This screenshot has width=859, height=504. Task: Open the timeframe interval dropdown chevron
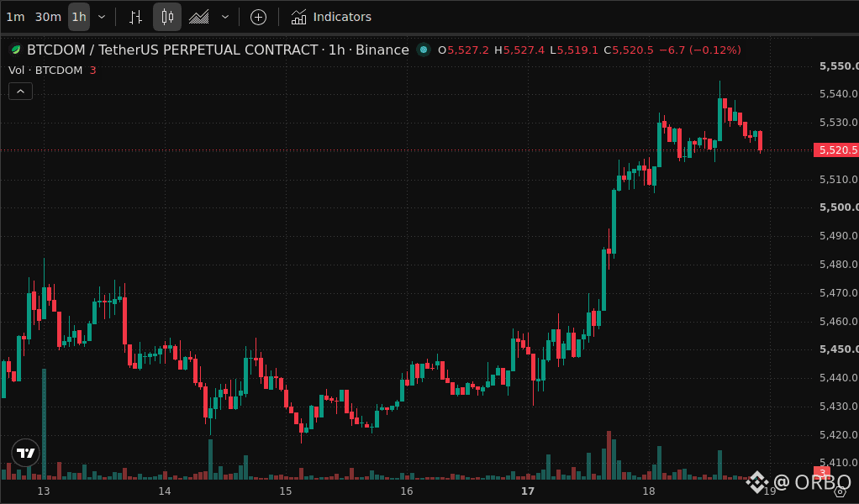pyautogui.click(x=102, y=17)
